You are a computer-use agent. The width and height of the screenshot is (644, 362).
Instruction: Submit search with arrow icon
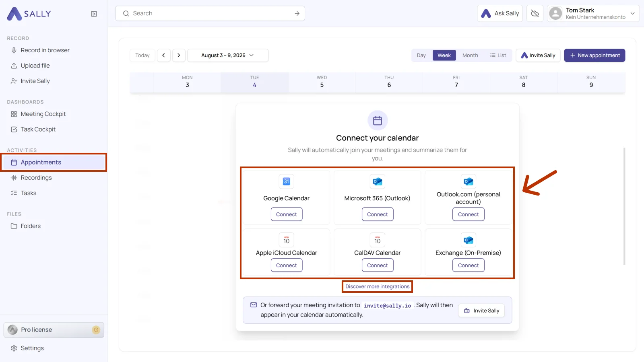click(x=297, y=13)
